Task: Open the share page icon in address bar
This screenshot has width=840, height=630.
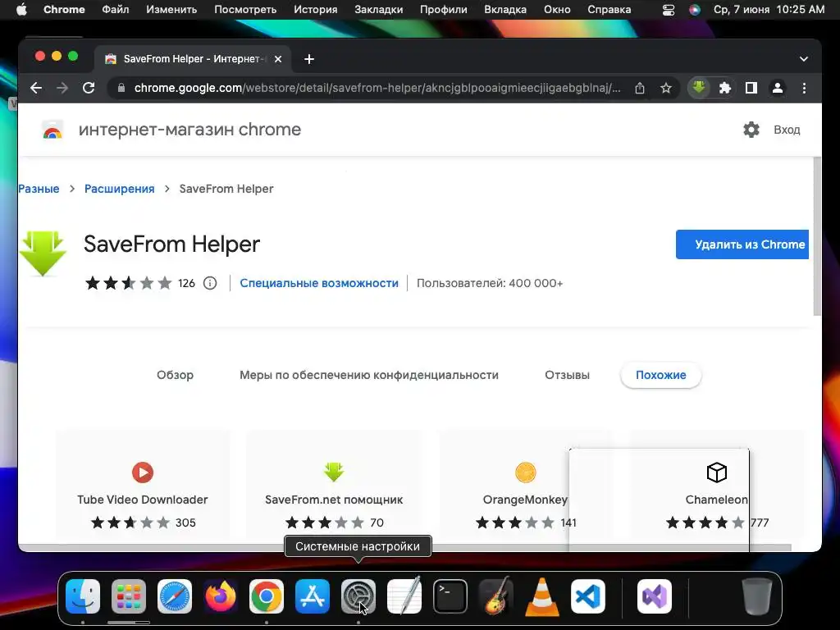Action: pyautogui.click(x=640, y=88)
